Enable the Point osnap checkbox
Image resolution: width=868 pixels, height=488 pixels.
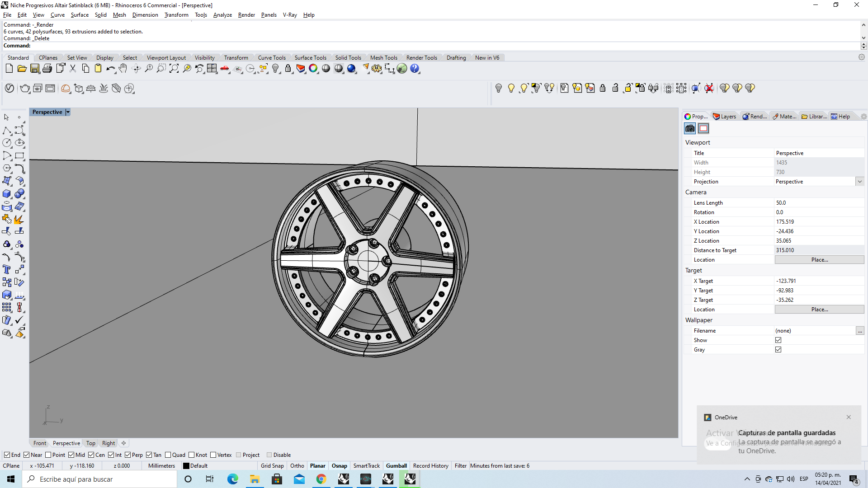pyautogui.click(x=48, y=455)
